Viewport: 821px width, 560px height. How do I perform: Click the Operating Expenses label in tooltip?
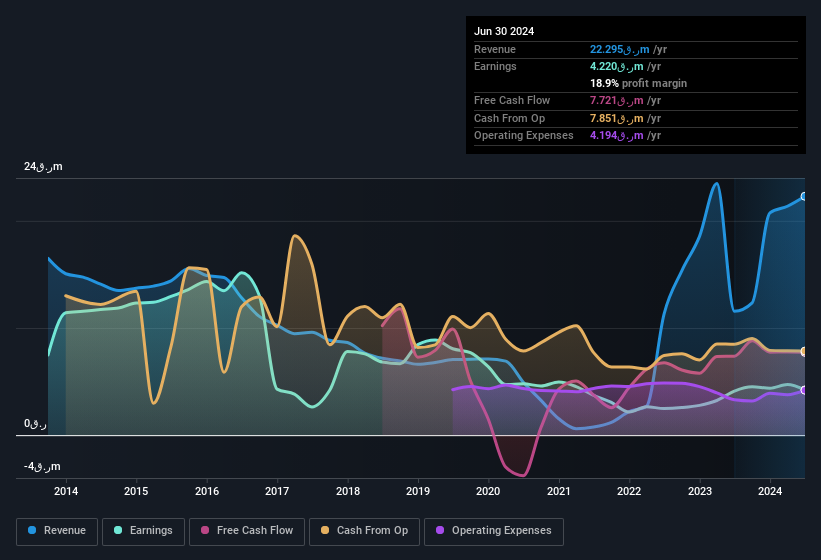[x=524, y=136]
